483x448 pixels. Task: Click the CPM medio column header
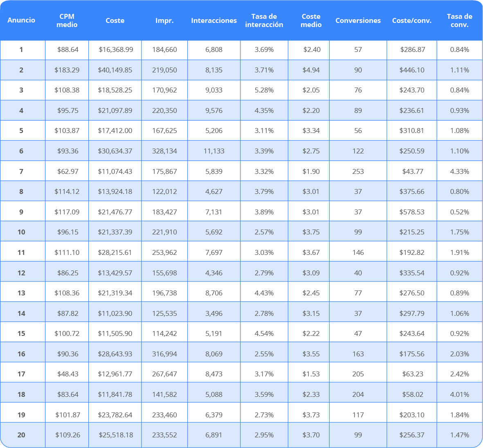click(x=67, y=20)
